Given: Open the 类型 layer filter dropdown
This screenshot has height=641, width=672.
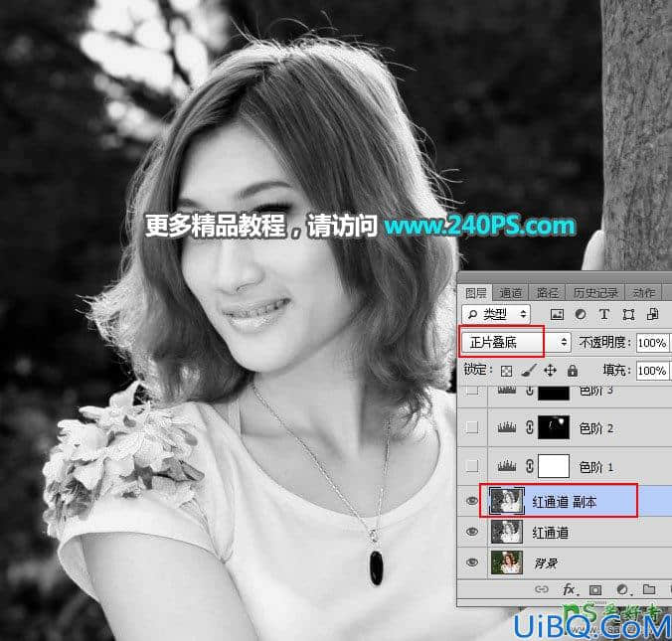Looking at the screenshot, I should click(496, 314).
